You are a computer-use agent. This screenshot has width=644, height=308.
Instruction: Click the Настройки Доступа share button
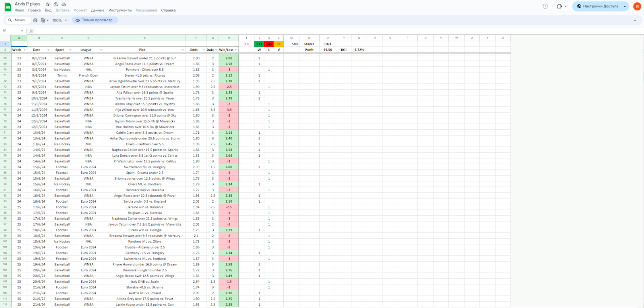[x=597, y=6]
